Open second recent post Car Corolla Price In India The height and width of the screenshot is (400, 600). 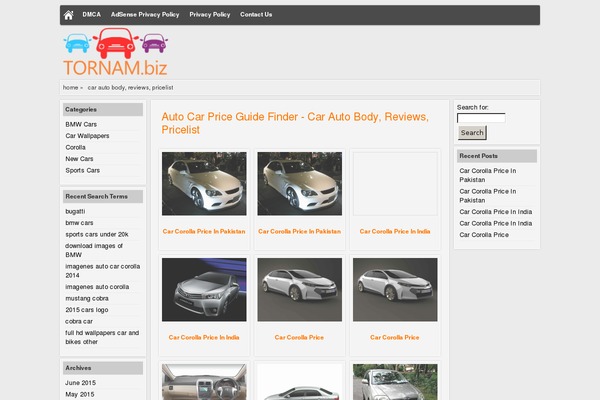click(x=496, y=223)
